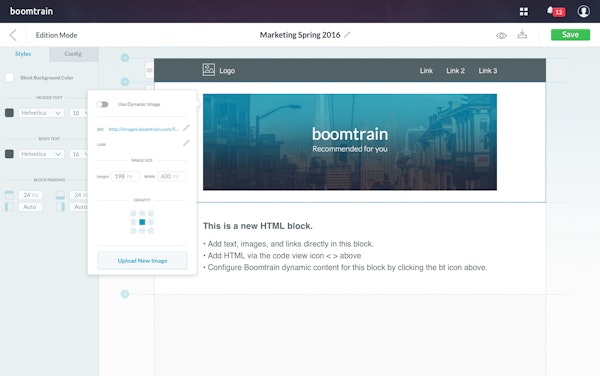Download the edition with the download icon
This screenshot has height=376, width=600.
pyautogui.click(x=522, y=34)
